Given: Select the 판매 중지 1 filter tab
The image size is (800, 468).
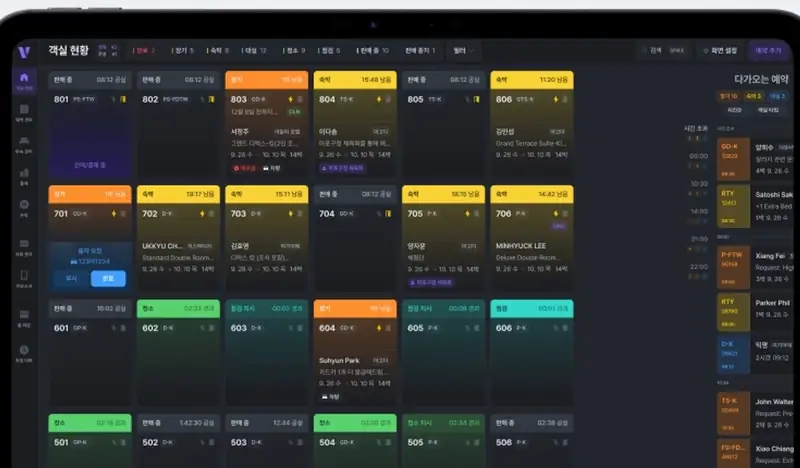Looking at the screenshot, I should click(x=420, y=51).
